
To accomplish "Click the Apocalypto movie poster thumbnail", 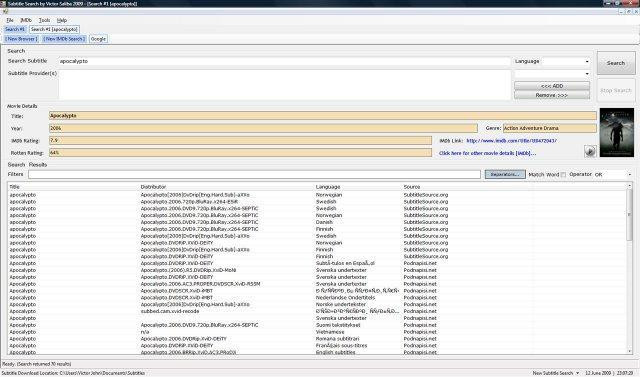I will click(x=617, y=132).
